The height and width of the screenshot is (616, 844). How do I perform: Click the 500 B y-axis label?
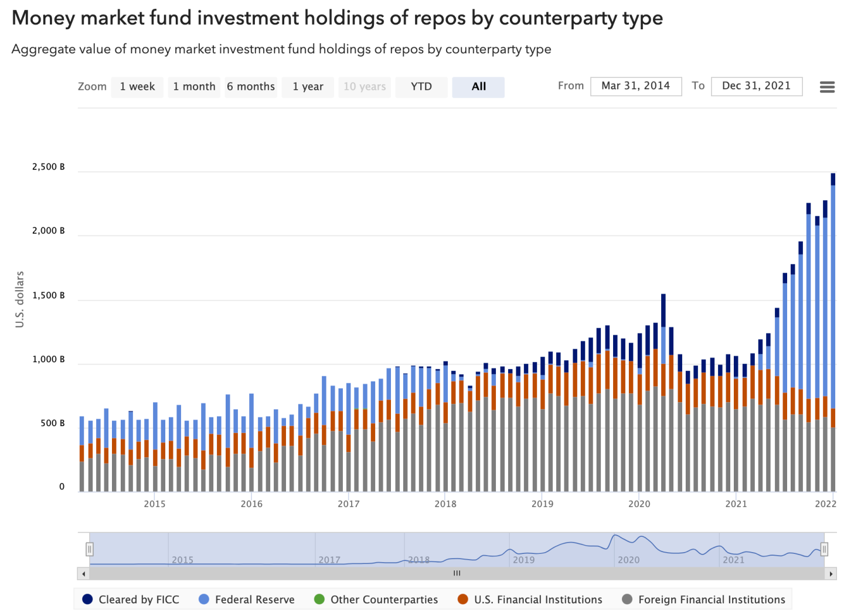(53, 423)
